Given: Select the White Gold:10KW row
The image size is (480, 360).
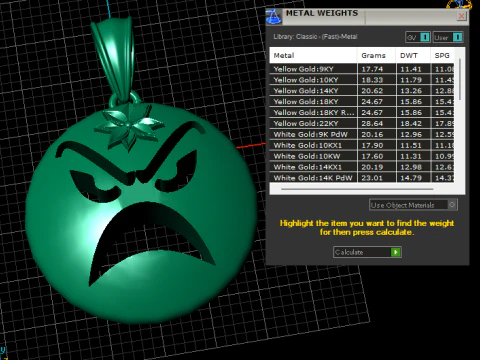Looking at the screenshot, I should pyautogui.click(x=362, y=156).
